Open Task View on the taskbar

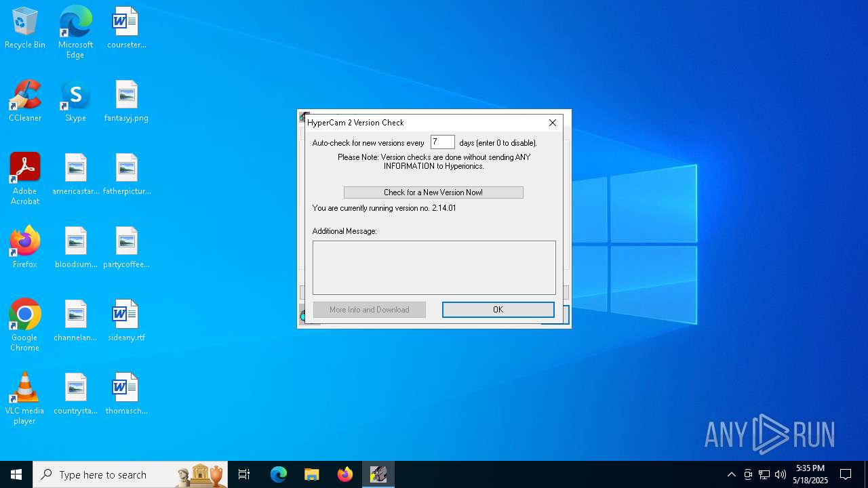tap(244, 474)
